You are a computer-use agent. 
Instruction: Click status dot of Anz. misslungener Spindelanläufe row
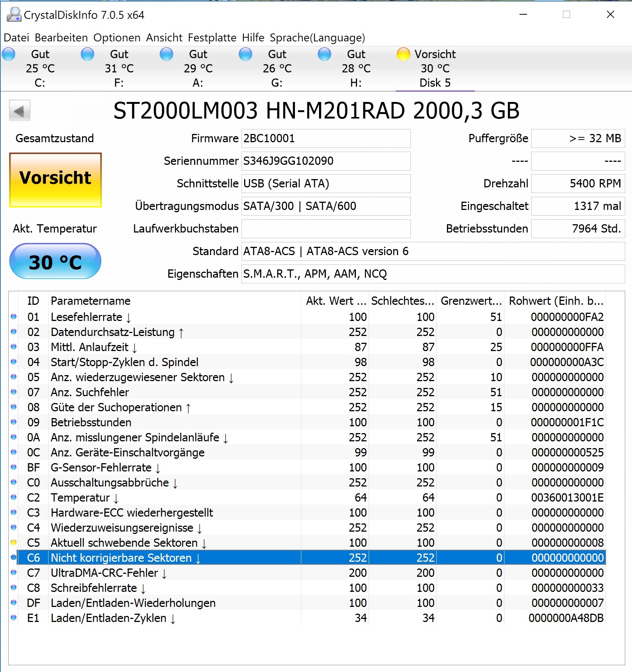(14, 437)
